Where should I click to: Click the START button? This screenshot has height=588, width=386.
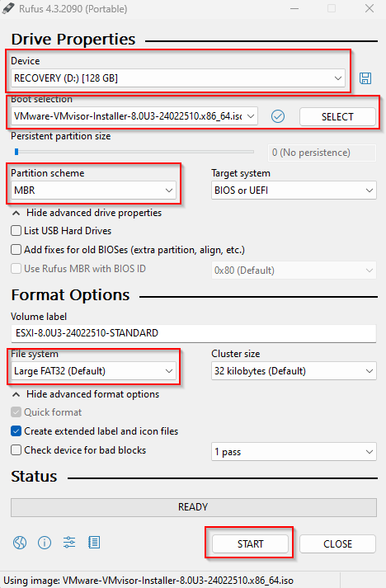[250, 543]
